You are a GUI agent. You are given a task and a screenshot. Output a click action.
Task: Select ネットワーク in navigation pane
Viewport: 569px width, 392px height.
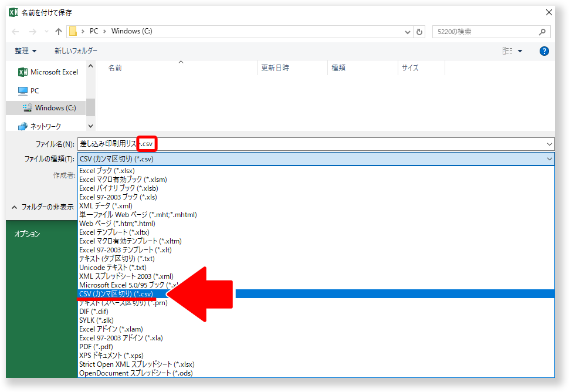coord(39,126)
